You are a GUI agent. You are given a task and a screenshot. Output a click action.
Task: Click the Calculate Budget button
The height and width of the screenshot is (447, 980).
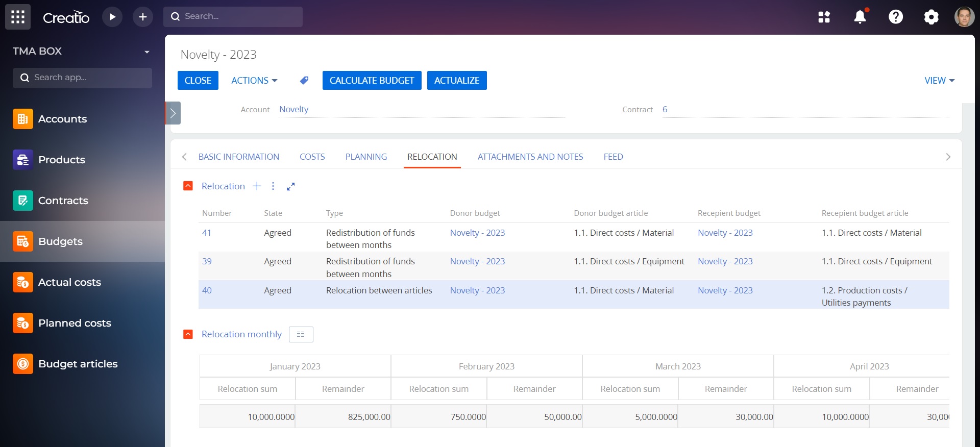372,81
